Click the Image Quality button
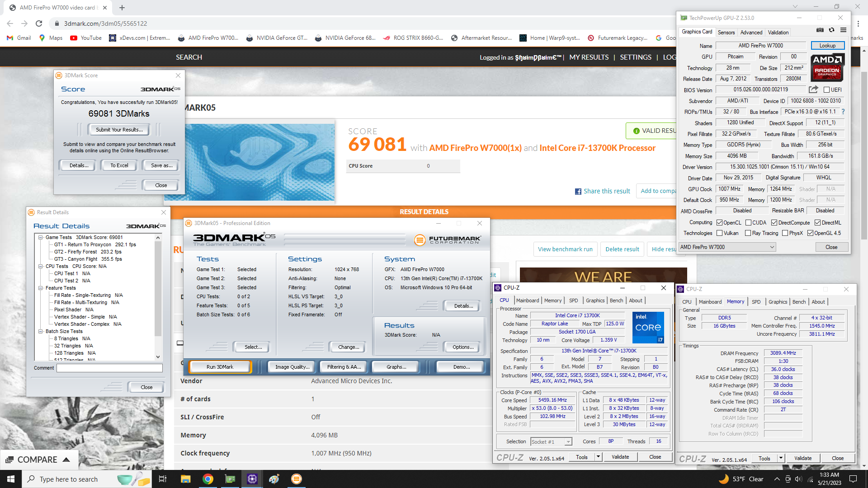The image size is (868, 488). pyautogui.click(x=292, y=367)
